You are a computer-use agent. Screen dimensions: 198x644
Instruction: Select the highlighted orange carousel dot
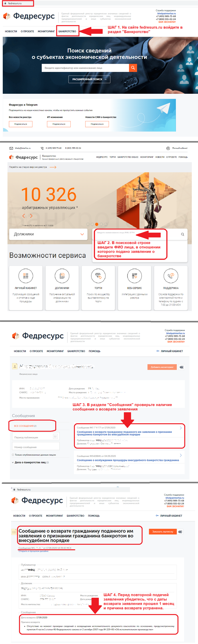pos(97,224)
